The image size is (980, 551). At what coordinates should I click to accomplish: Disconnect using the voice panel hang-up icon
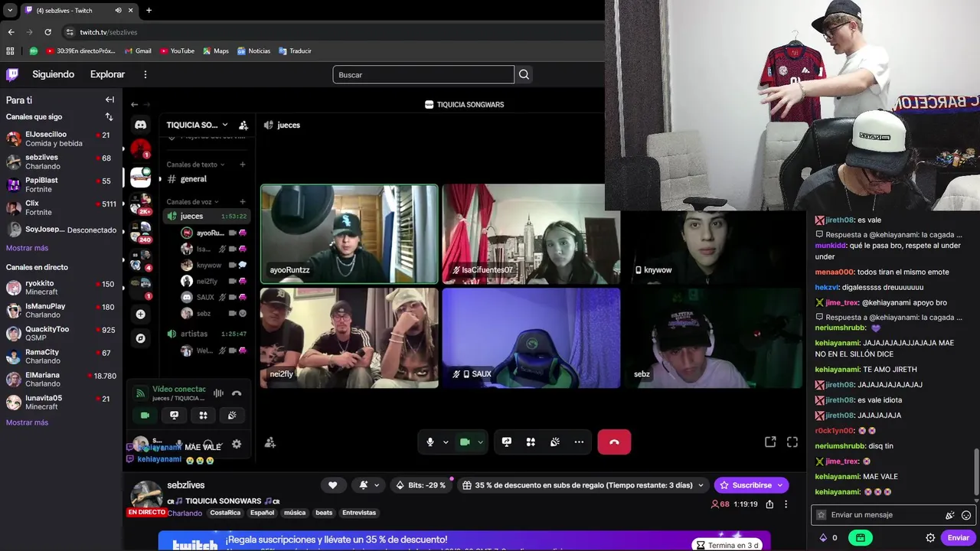click(237, 393)
